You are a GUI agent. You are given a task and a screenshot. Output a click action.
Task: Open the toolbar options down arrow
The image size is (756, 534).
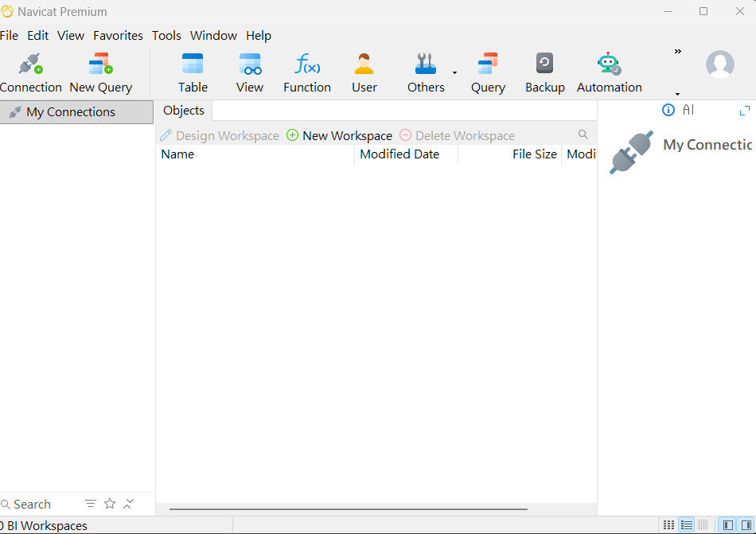677,94
